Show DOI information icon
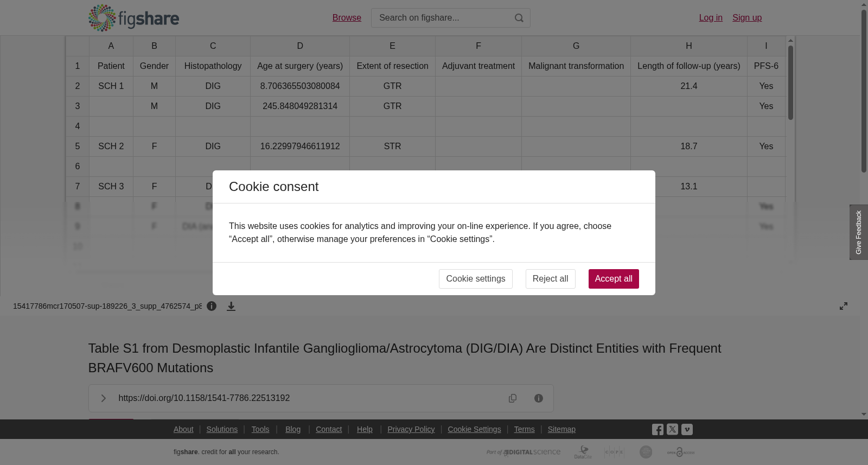This screenshot has height=465, width=868. (x=539, y=398)
